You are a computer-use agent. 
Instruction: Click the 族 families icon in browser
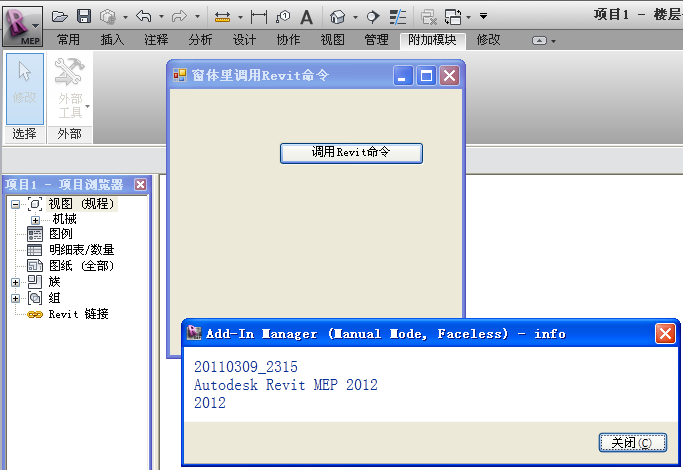[35, 282]
